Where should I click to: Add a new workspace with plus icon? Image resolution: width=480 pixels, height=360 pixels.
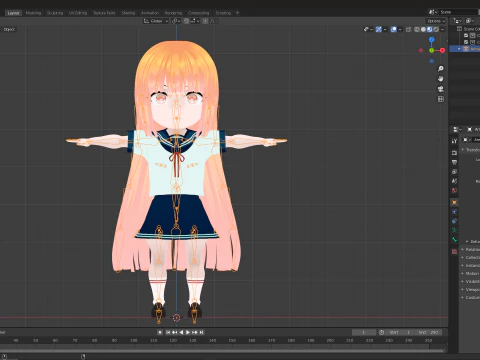(x=238, y=13)
